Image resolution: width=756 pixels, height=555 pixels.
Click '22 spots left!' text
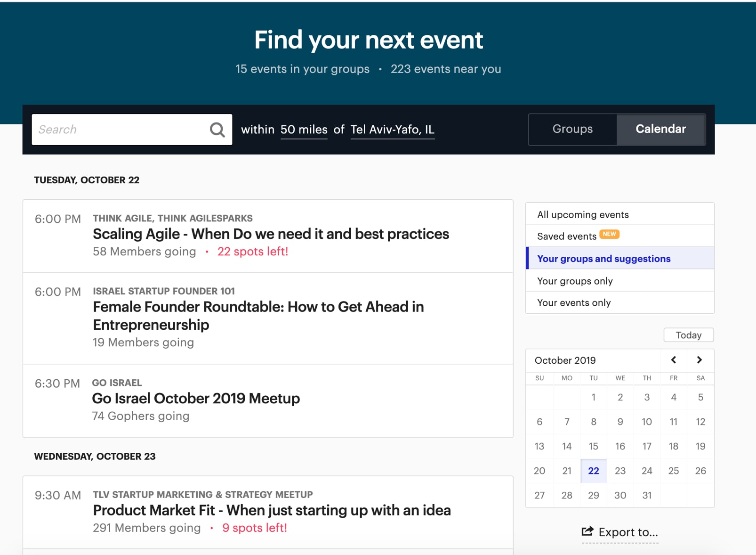[253, 252]
